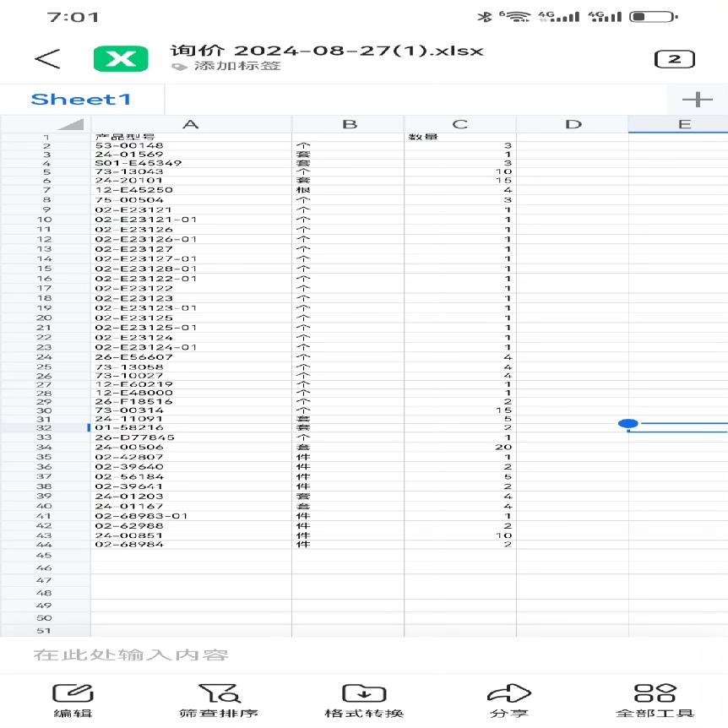Select column E header

(x=678, y=124)
